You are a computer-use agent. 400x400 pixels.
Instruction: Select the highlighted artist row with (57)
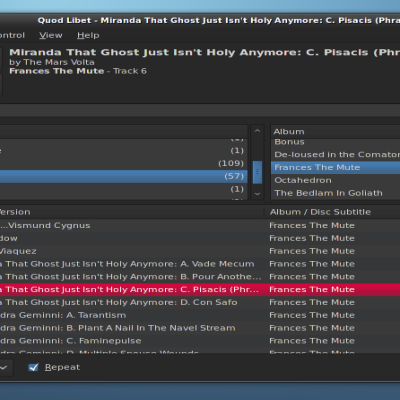pyautogui.click(x=123, y=176)
